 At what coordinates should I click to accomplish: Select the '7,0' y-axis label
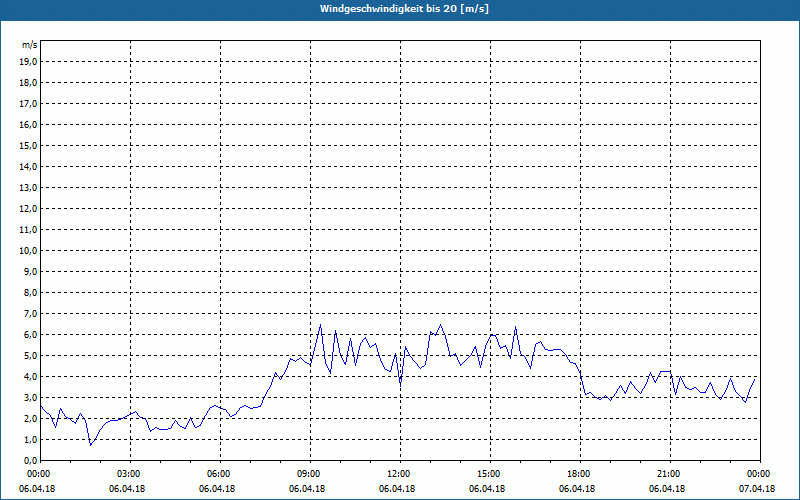pos(31,314)
